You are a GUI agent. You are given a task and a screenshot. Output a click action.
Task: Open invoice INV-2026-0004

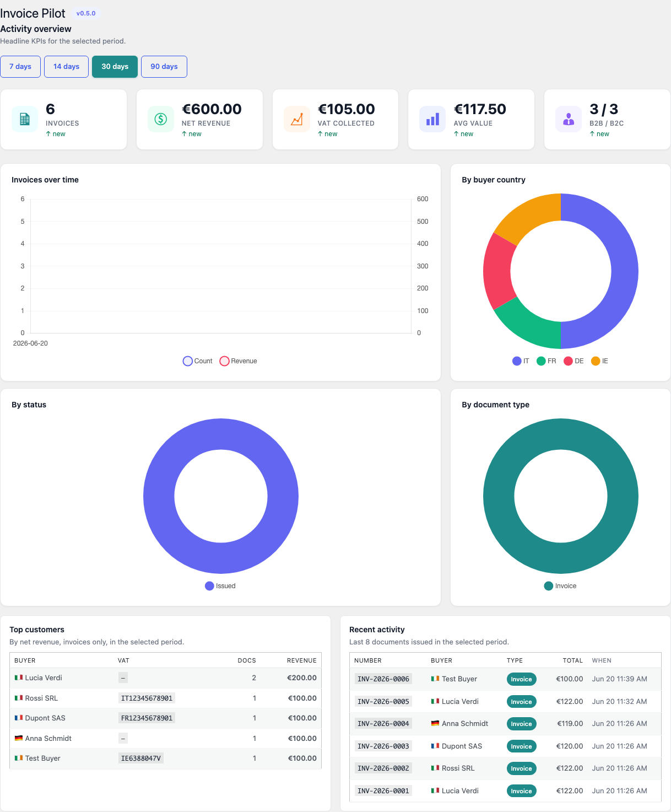click(x=383, y=724)
